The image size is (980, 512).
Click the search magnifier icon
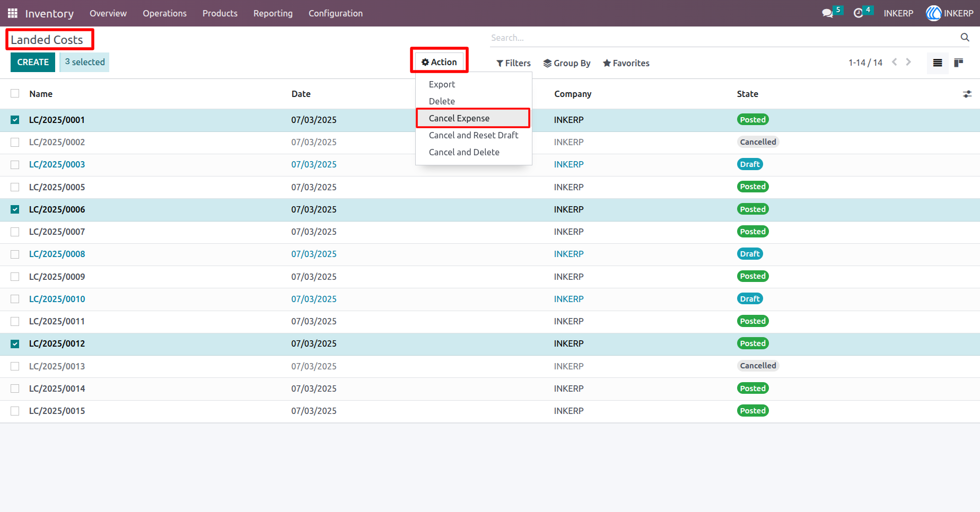click(965, 37)
